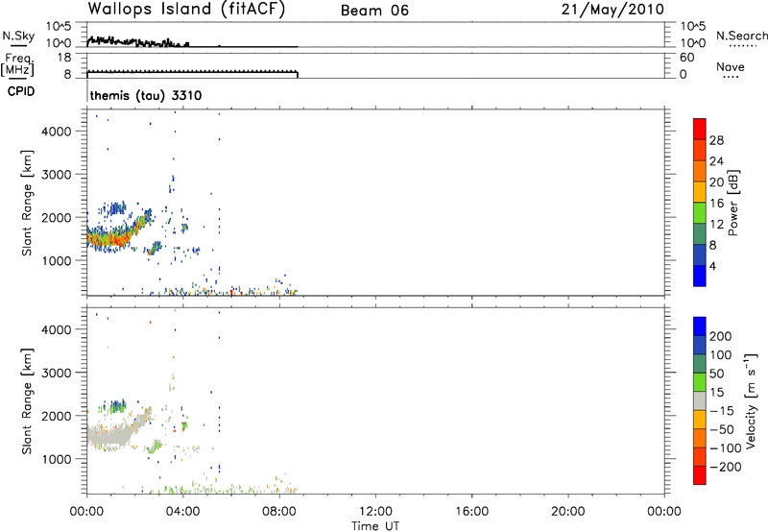Click the 'Nave' legend label
Image resolution: width=768 pixels, height=532 pixels.
[731, 66]
